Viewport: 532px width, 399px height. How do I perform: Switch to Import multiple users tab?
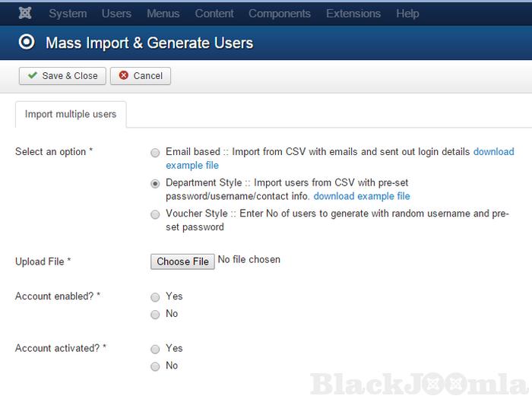point(71,115)
